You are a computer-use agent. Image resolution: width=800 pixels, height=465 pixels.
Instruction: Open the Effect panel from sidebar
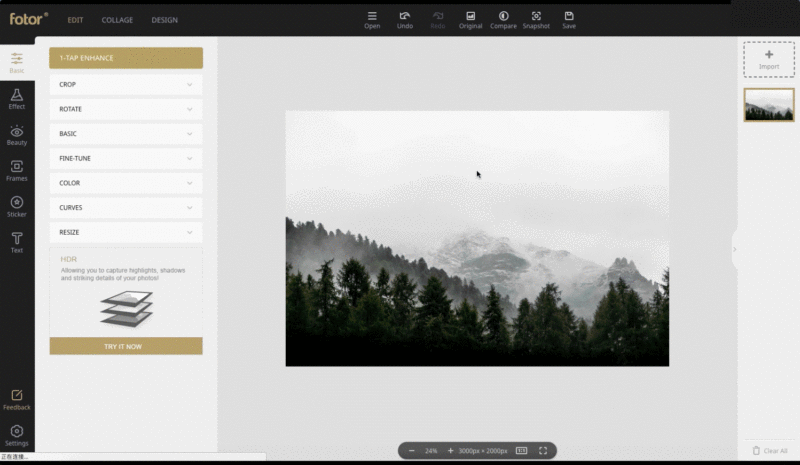(x=17, y=98)
